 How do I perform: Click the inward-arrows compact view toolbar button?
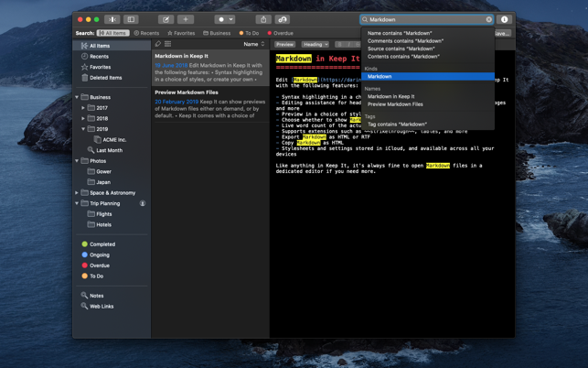point(112,19)
